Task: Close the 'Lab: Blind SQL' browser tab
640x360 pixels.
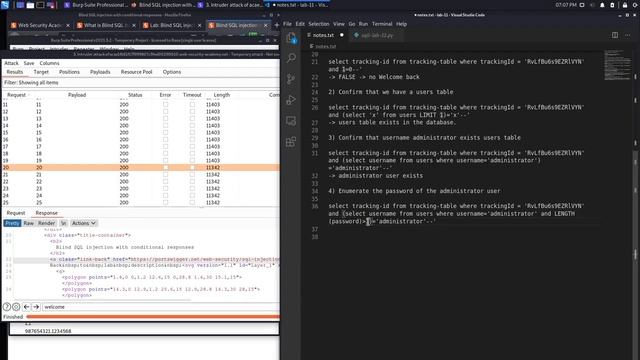Action: click(200, 25)
